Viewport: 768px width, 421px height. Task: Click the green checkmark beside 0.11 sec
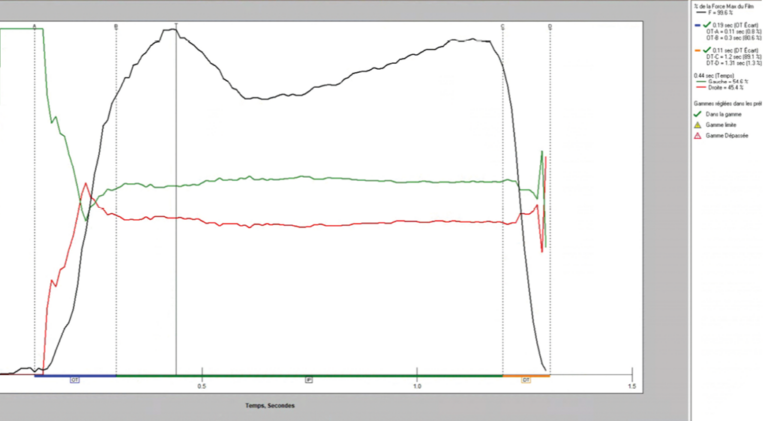click(707, 50)
